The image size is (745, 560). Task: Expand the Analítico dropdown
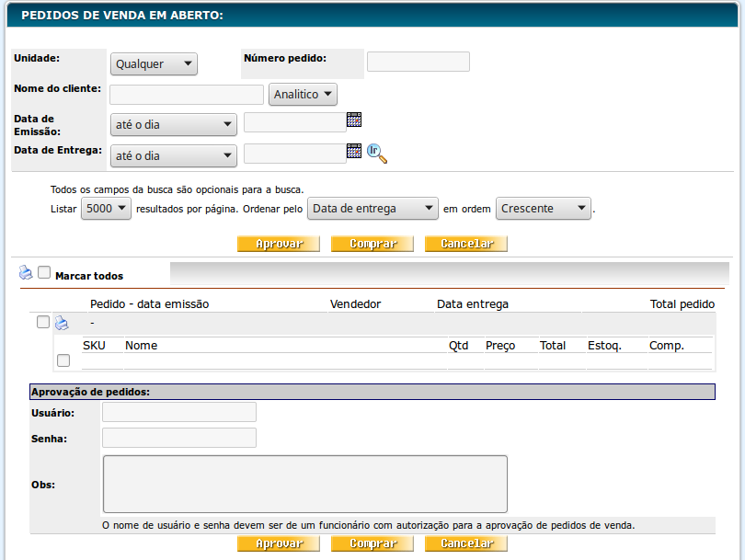(x=303, y=95)
